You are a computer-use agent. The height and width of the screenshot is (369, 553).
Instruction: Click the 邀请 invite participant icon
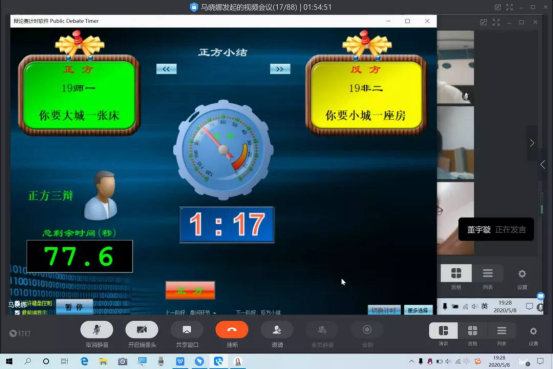click(277, 330)
